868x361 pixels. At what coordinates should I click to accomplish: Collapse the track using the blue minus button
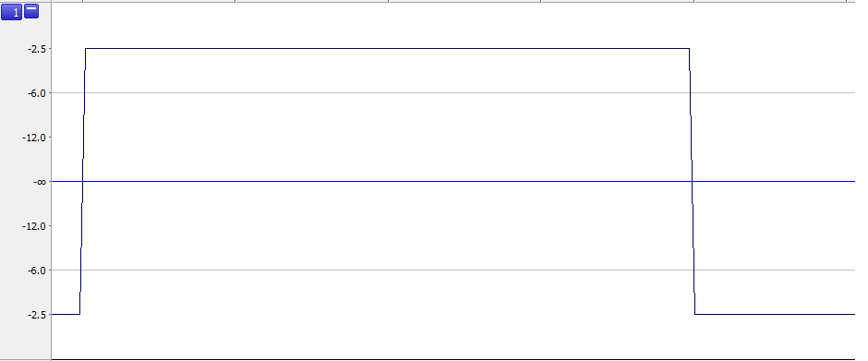point(31,11)
